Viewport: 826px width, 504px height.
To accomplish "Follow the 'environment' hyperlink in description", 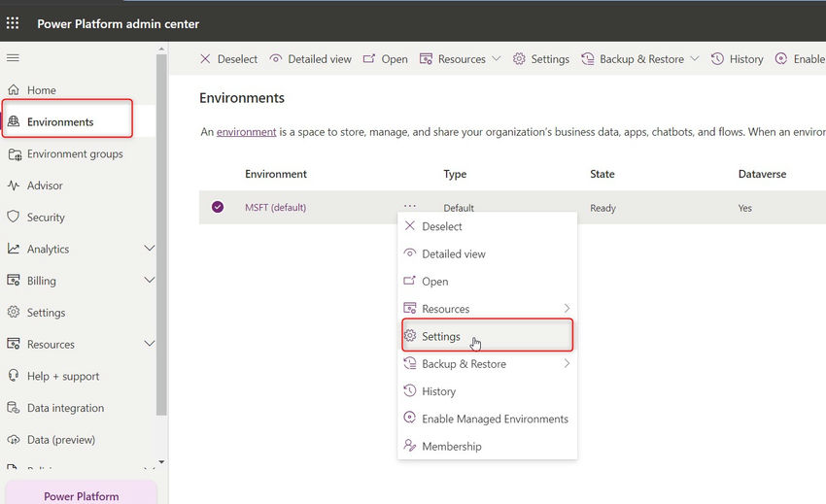I will pyautogui.click(x=246, y=131).
